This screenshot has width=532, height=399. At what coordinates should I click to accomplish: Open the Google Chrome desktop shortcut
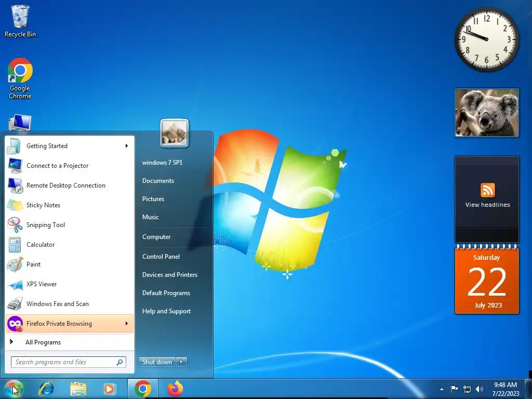coord(20,78)
